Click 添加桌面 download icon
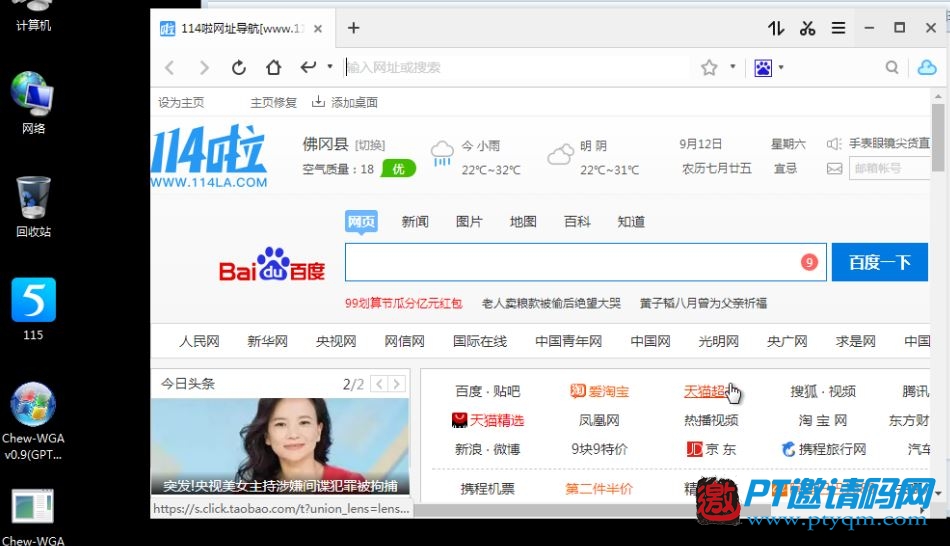Viewport: 950px width, 546px height. [x=318, y=102]
